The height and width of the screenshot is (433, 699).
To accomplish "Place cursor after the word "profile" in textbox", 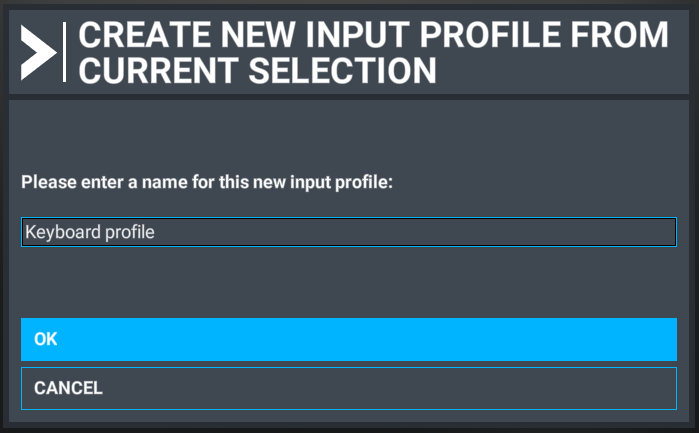I will pyautogui.click(x=155, y=232).
